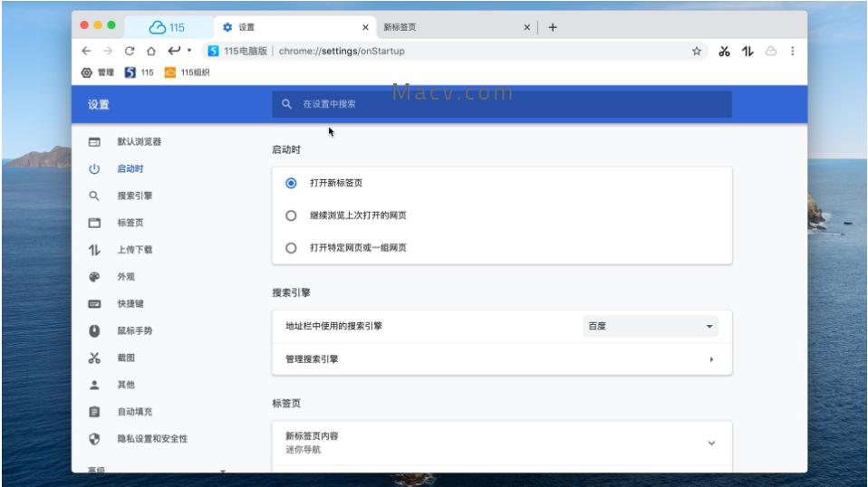Open 外观 in sidebar

click(126, 276)
